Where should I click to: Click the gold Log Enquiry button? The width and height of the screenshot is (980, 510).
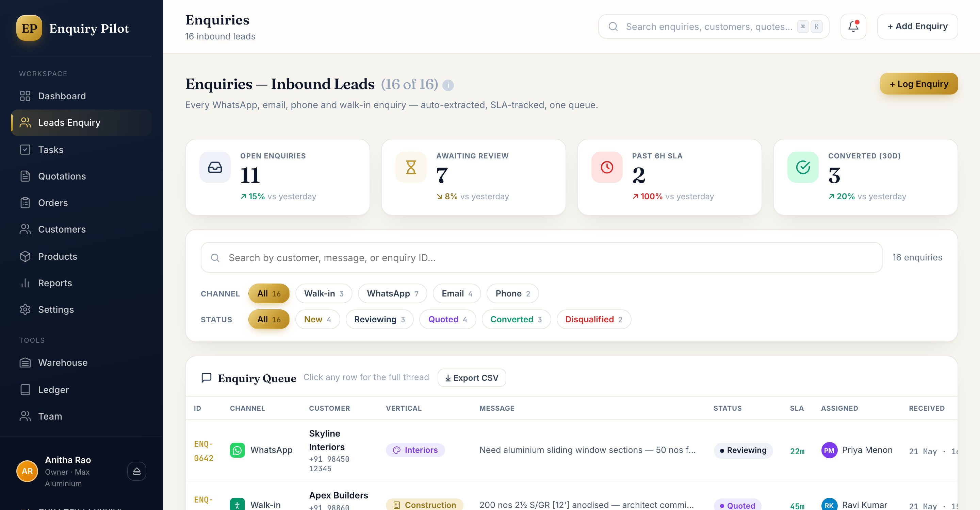click(918, 84)
